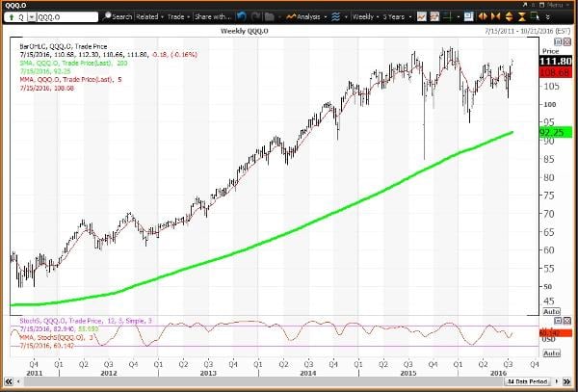The image size is (578, 392).
Task: Click the vertical compress hourglass icon
Action: (522, 16)
